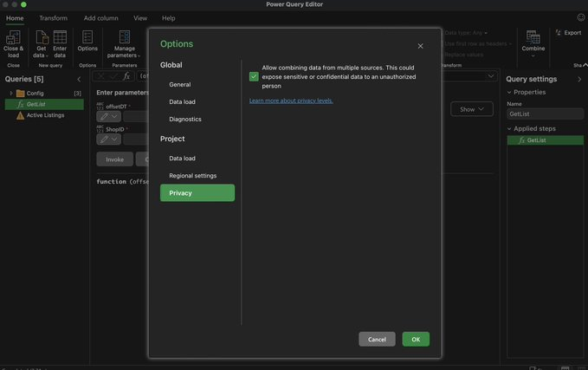Click Use first row as headers

(478, 44)
